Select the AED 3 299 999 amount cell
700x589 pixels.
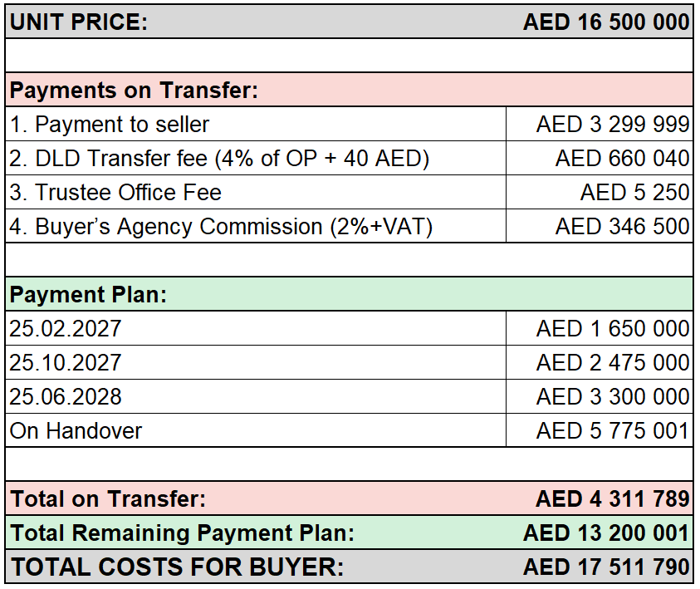[x=600, y=124]
